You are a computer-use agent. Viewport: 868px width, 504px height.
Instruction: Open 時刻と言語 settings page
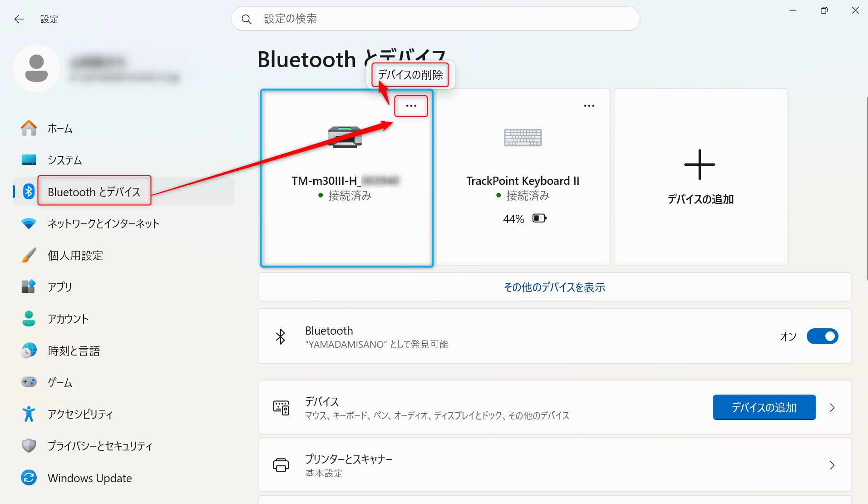(x=123, y=351)
